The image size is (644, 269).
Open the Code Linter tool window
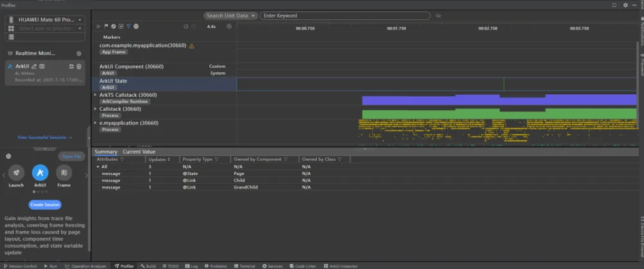(303, 266)
